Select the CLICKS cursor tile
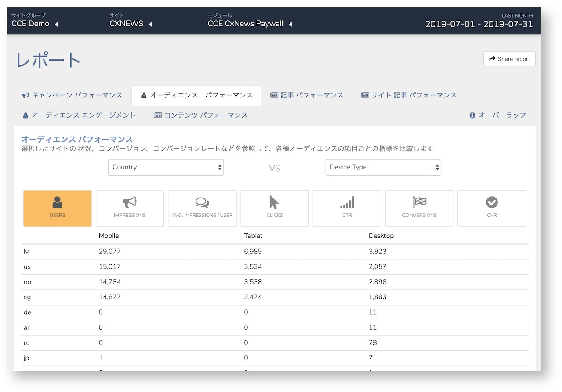 pyautogui.click(x=275, y=208)
